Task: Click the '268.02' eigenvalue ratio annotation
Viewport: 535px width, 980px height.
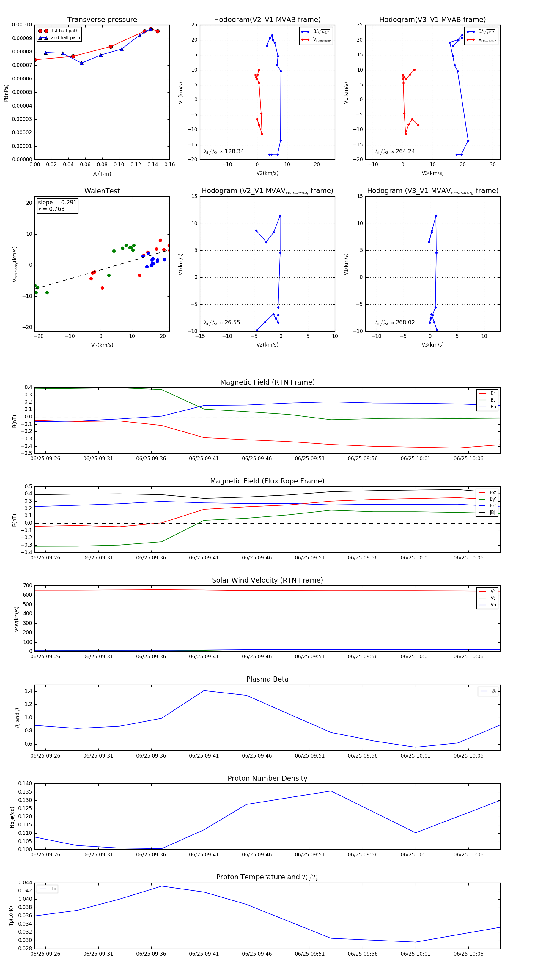Action: coord(395,323)
